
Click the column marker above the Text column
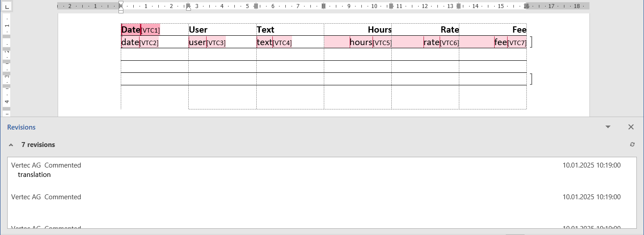256,6
